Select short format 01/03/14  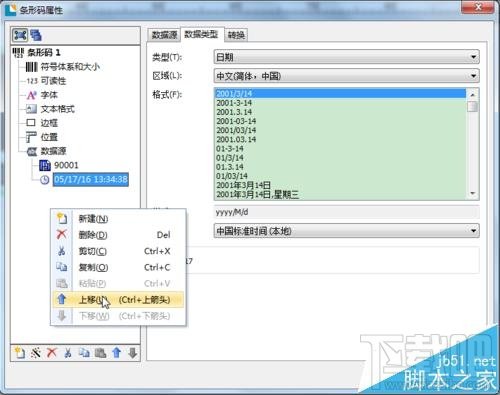pos(340,176)
